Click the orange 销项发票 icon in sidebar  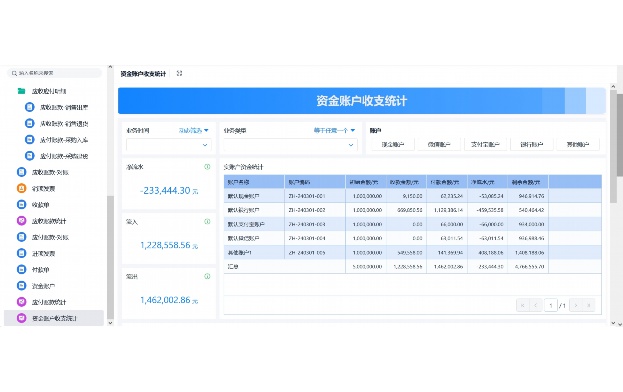pyautogui.click(x=21, y=188)
